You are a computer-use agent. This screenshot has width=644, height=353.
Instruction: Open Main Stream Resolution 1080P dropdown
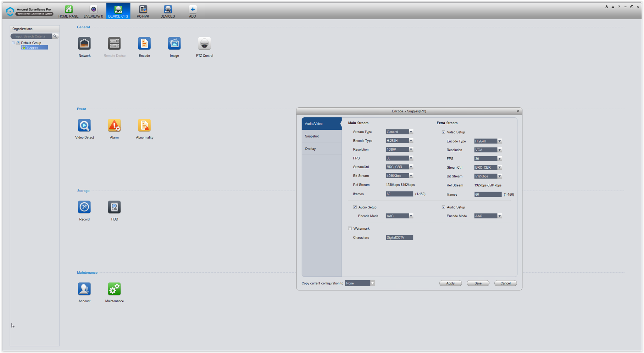point(399,149)
